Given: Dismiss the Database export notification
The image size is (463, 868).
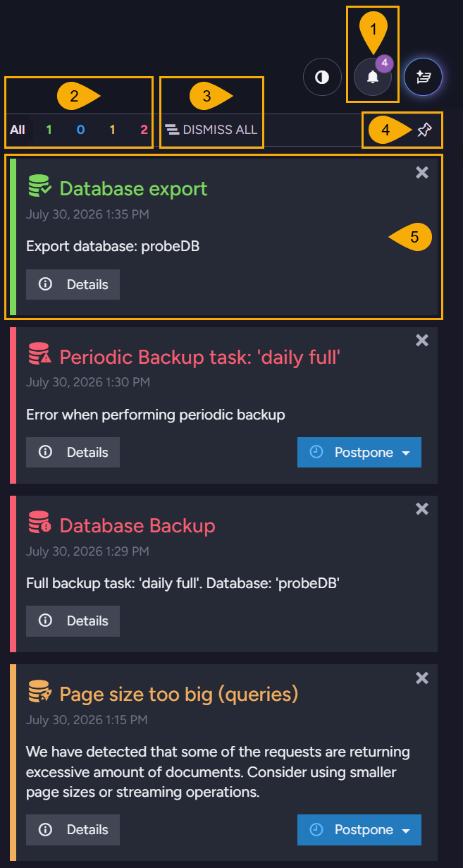Looking at the screenshot, I should click(x=422, y=173).
